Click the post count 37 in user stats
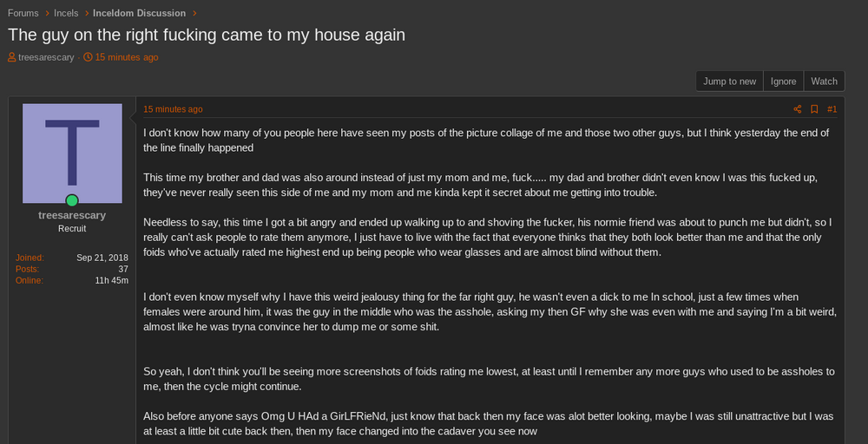868x444 pixels. (x=123, y=269)
